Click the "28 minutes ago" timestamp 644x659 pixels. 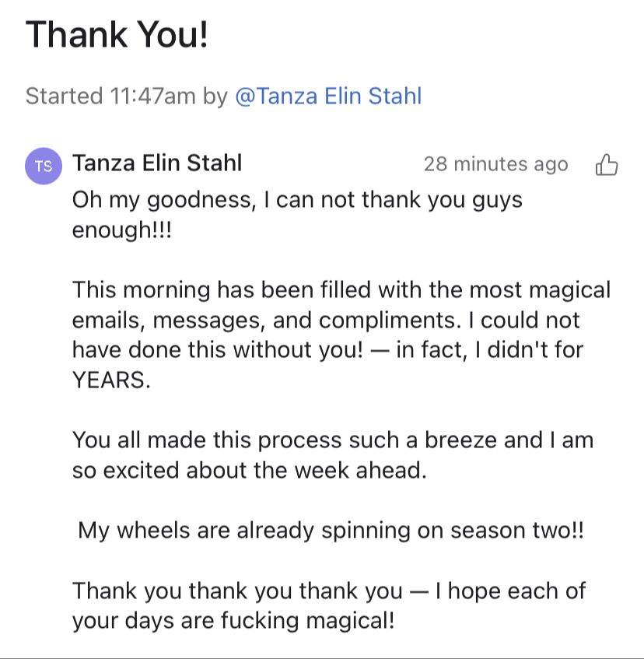pos(495,164)
